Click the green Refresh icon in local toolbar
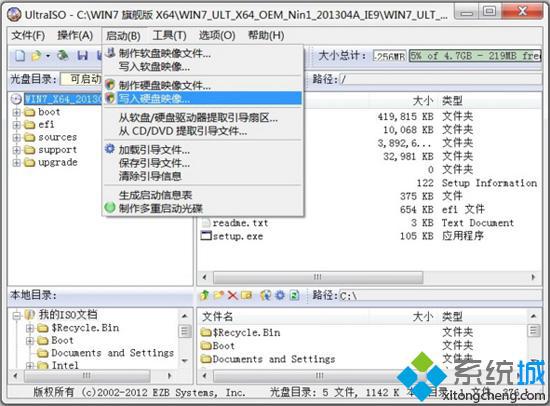Screen dimensions: 550x406 294,295
